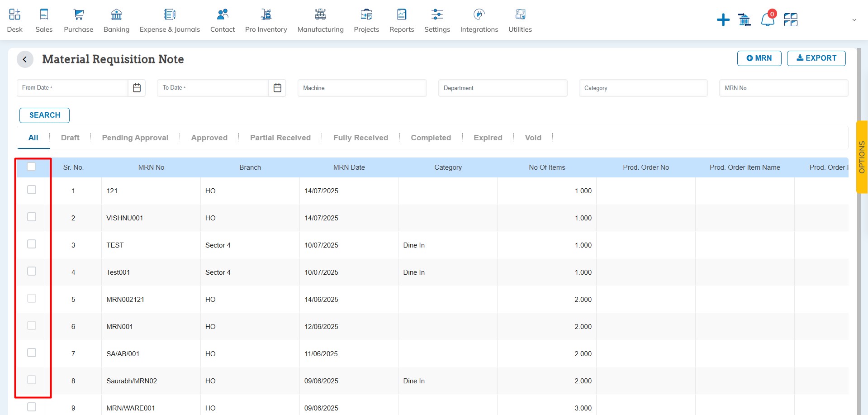Click the From Date input field
This screenshot has height=415, width=868.
click(72, 88)
